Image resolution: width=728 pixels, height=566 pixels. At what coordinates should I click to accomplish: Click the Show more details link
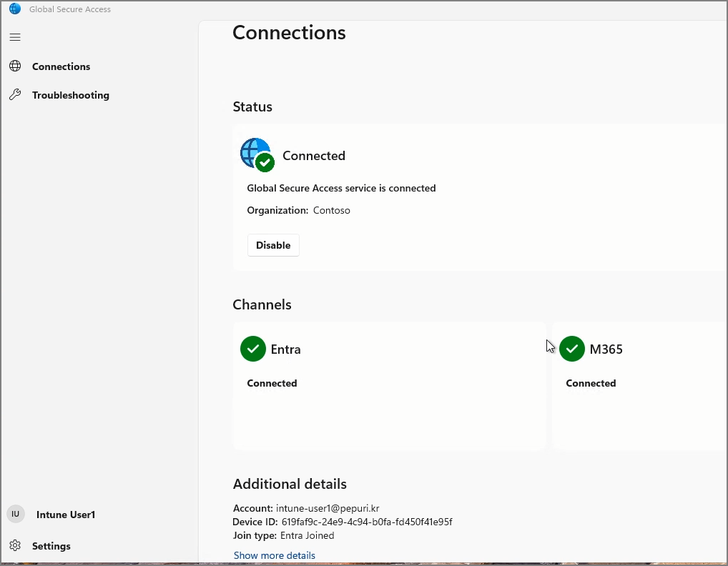(x=275, y=555)
